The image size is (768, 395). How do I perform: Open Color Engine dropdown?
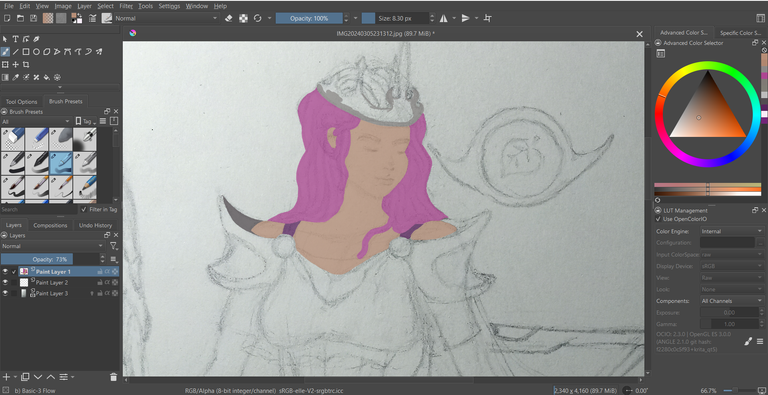(731, 231)
